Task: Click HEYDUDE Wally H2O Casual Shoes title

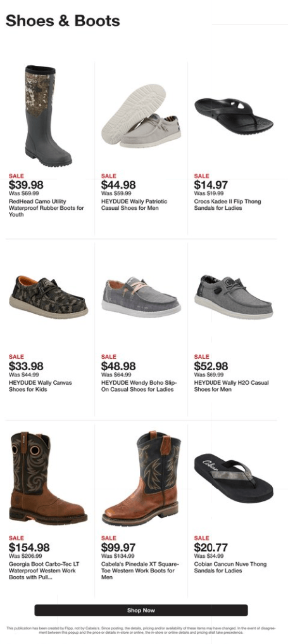Action: [232, 385]
